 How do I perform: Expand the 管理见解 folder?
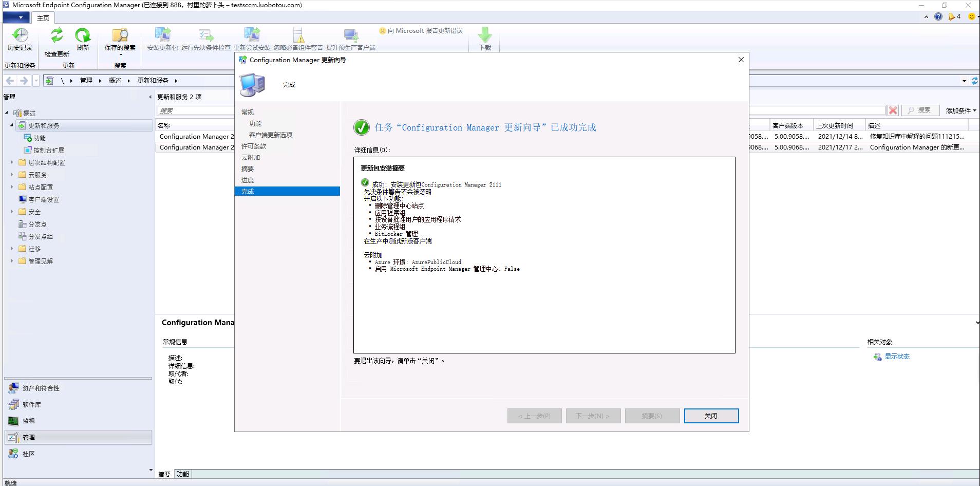click(x=12, y=261)
